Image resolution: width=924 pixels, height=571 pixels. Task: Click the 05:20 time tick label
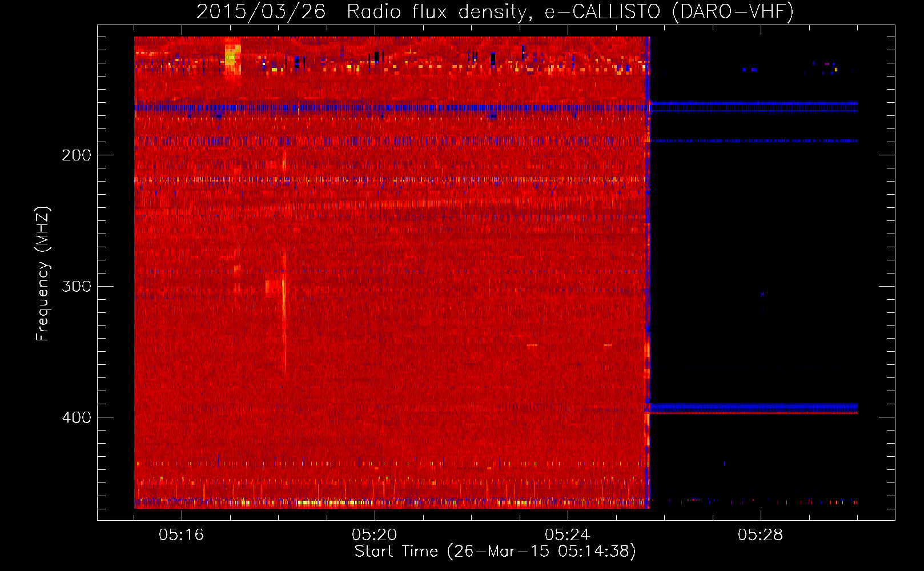coord(375,535)
